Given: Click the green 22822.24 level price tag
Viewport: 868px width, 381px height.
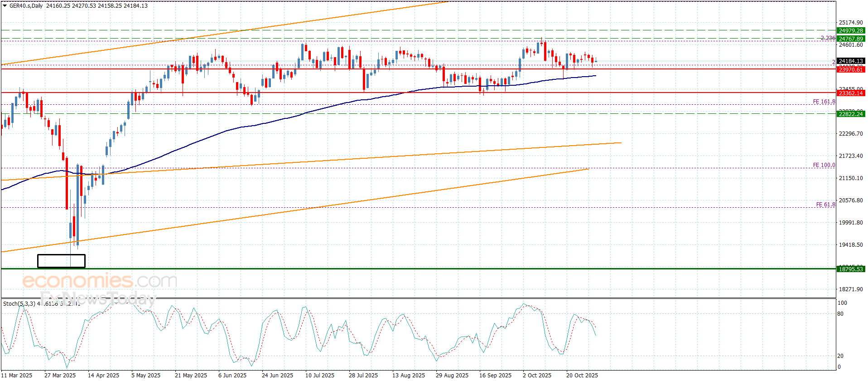Looking at the screenshot, I should tap(851, 114).
